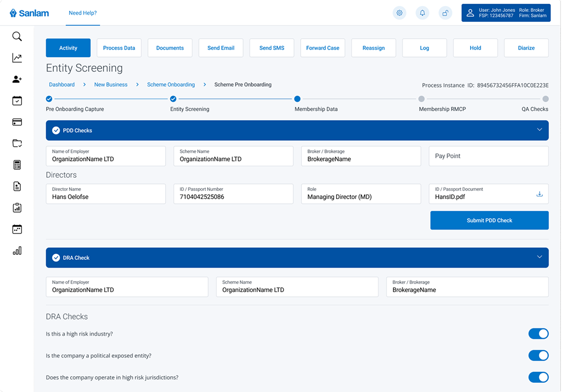Collapse the PDD Checks section

click(x=539, y=130)
